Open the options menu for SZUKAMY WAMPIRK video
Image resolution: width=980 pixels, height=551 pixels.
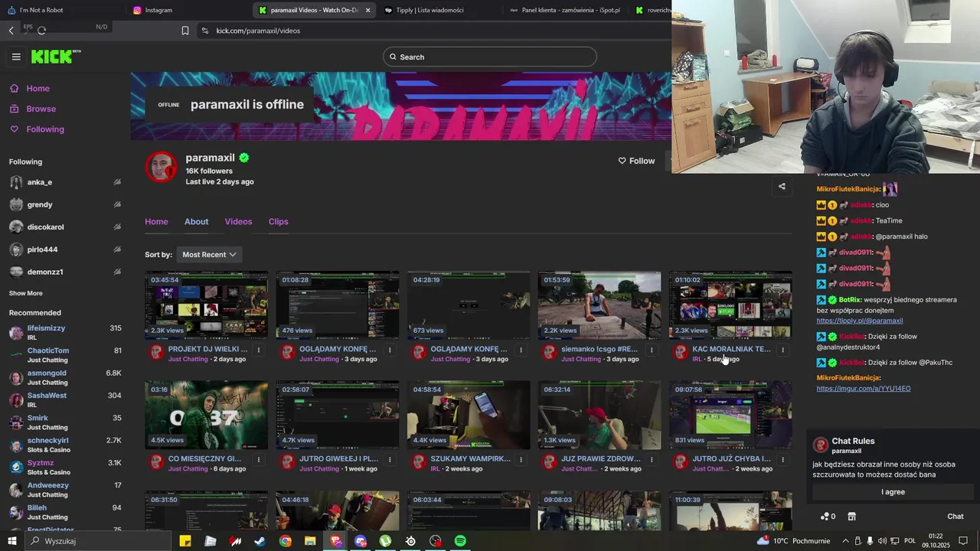(x=521, y=460)
